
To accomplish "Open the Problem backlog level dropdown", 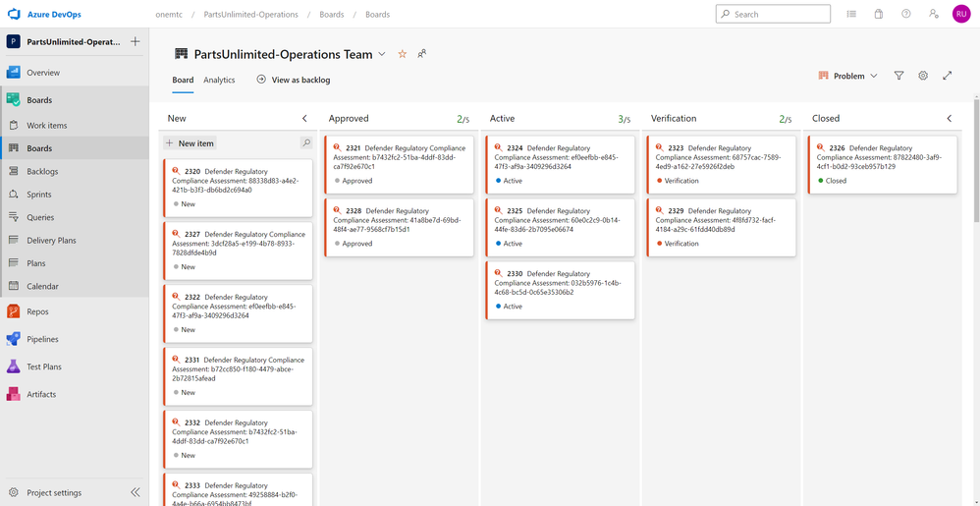I will pos(848,76).
